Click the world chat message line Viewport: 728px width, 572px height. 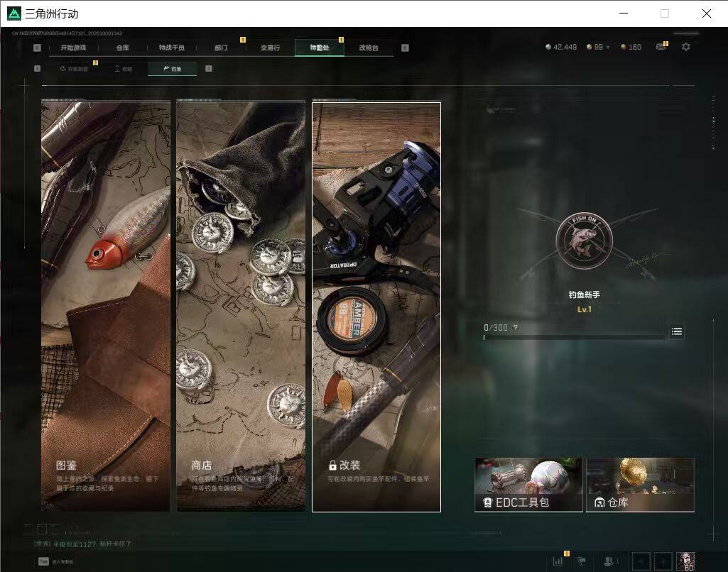(83, 544)
